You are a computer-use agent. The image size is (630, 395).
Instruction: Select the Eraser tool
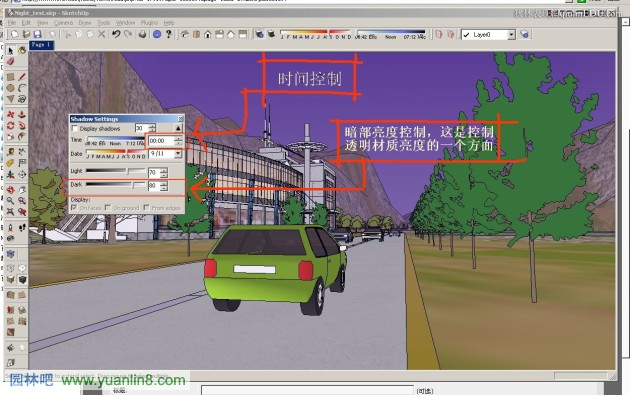click(x=10, y=61)
